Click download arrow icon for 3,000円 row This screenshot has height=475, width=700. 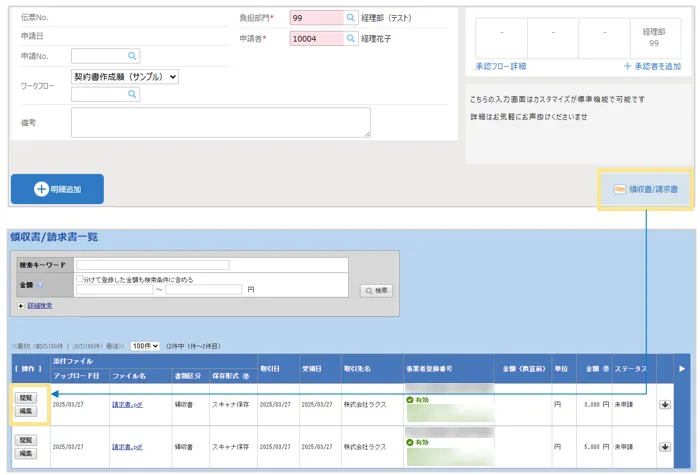click(x=664, y=404)
